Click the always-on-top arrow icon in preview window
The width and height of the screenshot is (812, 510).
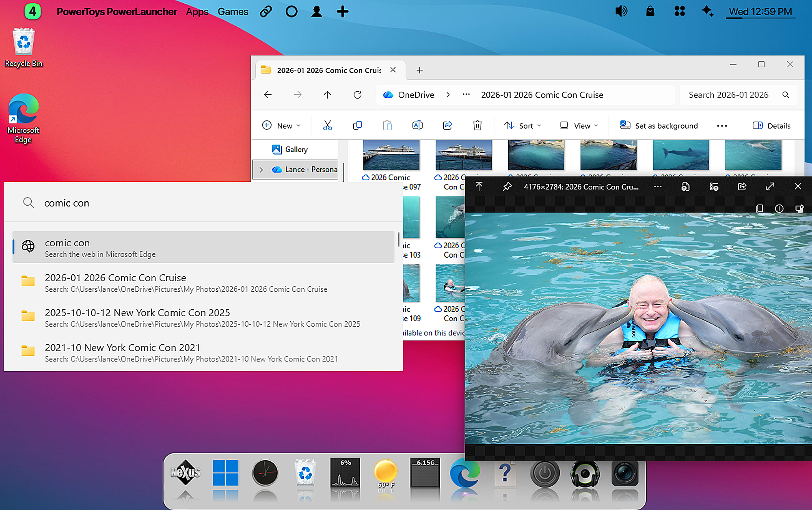pos(479,187)
